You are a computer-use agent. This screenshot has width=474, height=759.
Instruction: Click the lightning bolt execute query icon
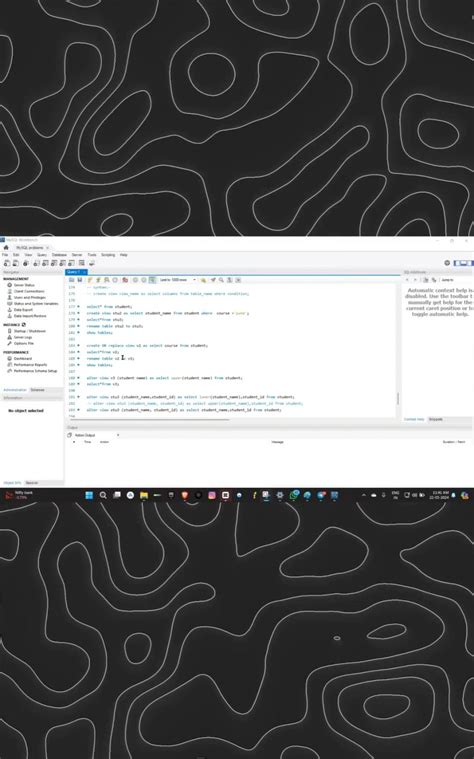[x=90, y=280]
